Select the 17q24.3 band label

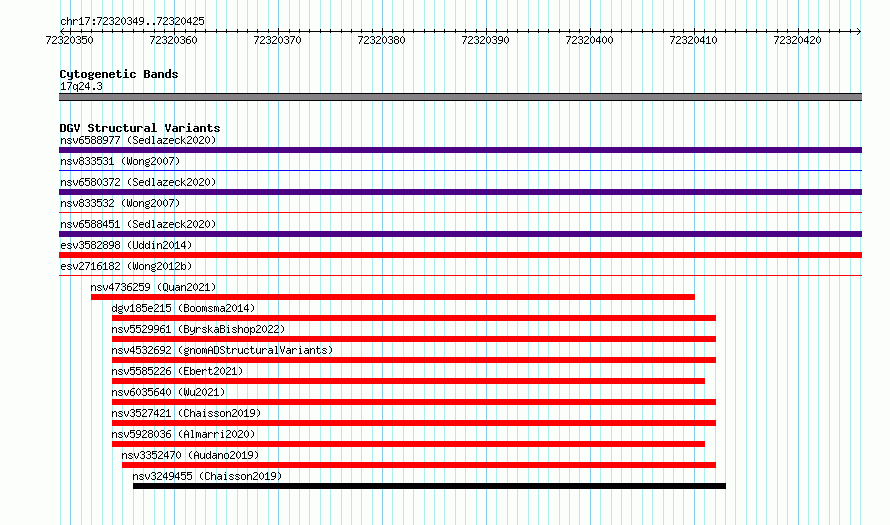click(x=81, y=86)
